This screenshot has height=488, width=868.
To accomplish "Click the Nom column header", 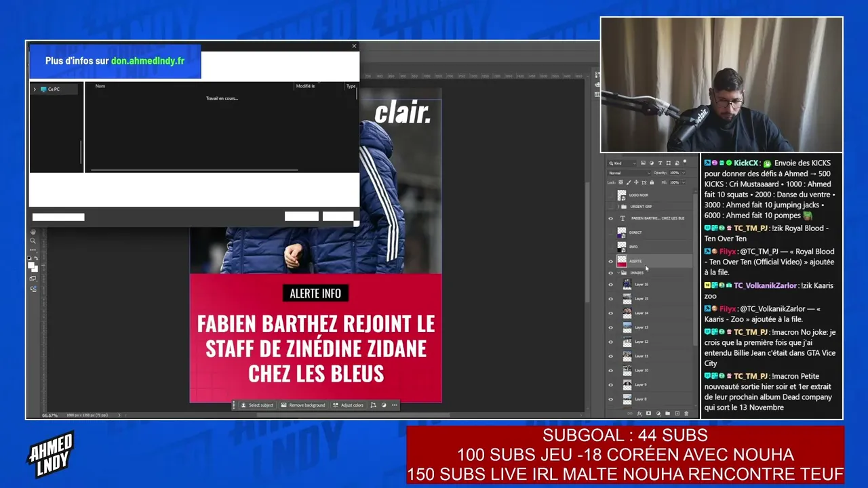I will point(100,86).
